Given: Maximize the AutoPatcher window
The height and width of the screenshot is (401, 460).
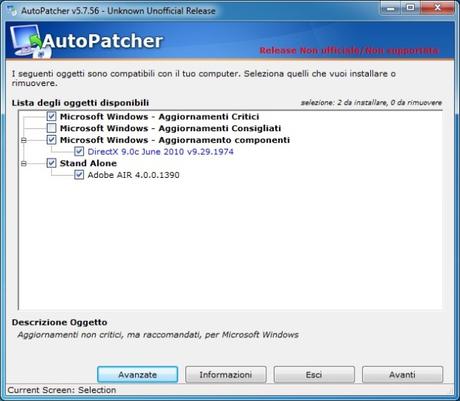Looking at the screenshot, I should pyautogui.click(x=411, y=8).
